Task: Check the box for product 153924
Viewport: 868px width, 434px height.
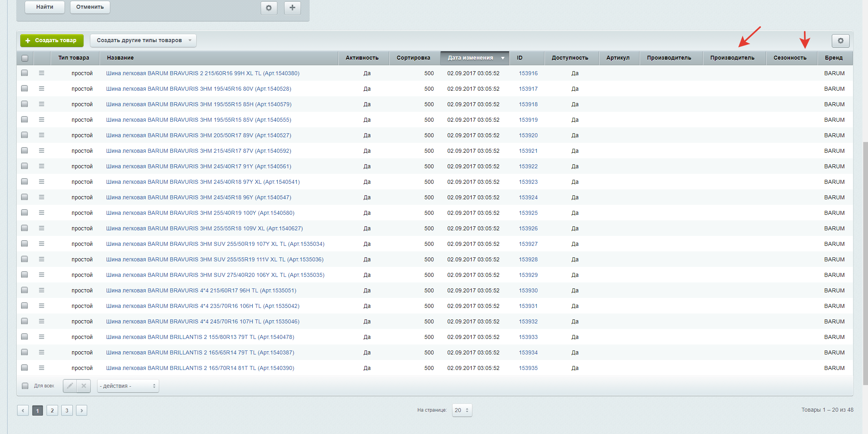Action: (x=25, y=197)
